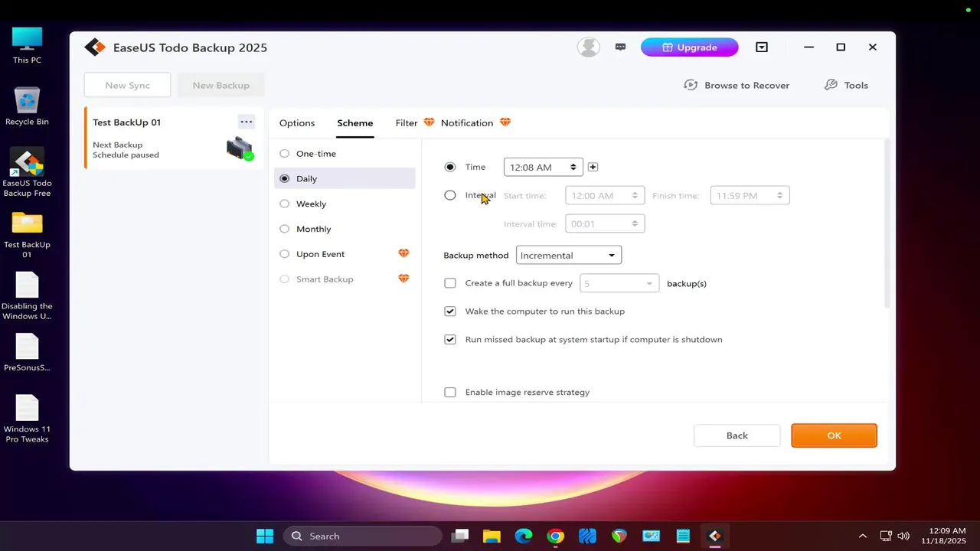Switch to the Filter tab
980x551 pixels.
click(407, 123)
